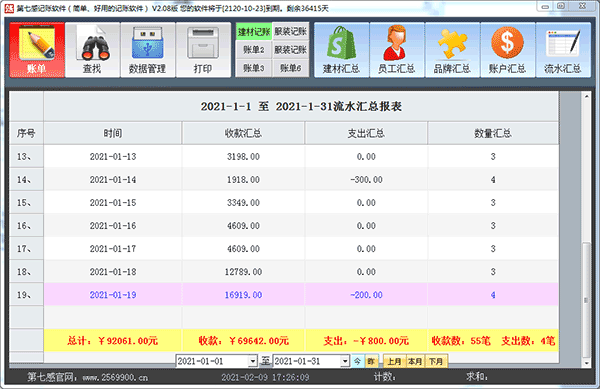Viewport: 600px width, 389px height.
Task: Click 计数 in status bar
Action: (x=385, y=377)
